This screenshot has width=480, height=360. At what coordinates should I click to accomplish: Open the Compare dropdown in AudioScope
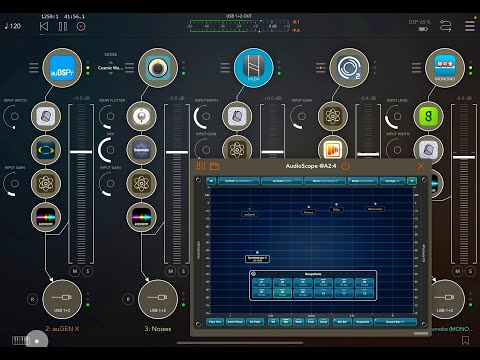(x=282, y=181)
